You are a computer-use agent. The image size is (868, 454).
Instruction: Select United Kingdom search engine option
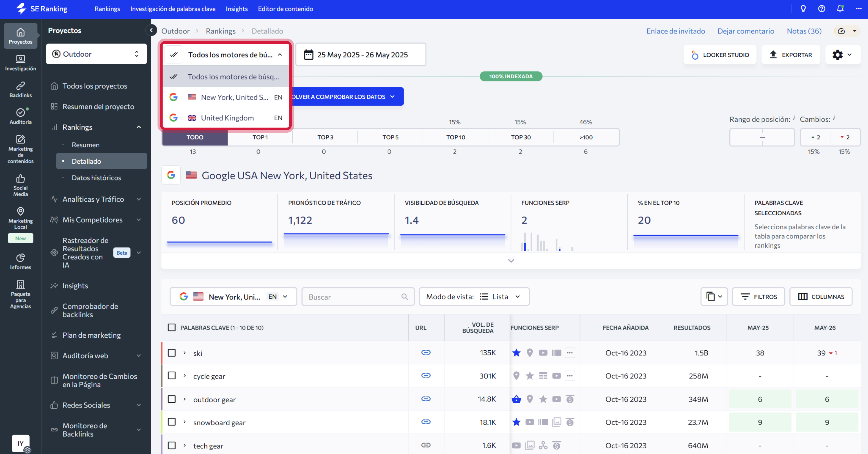click(x=226, y=118)
